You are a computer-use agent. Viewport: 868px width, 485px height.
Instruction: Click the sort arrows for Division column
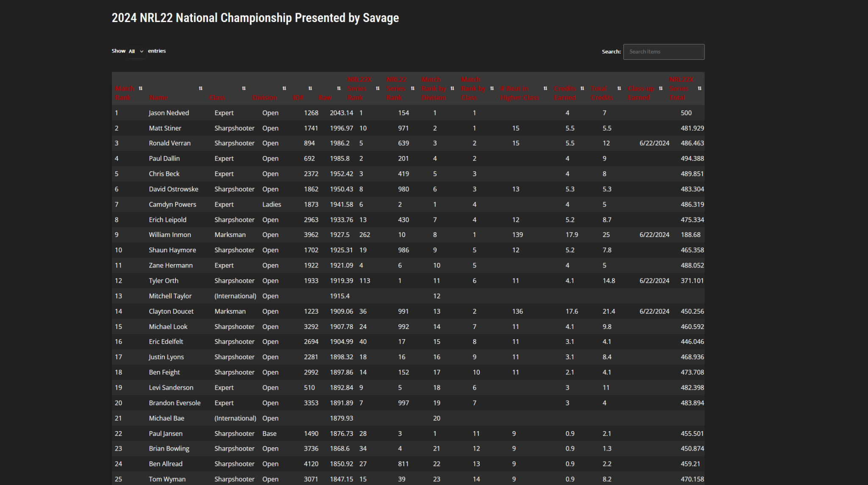pos(284,89)
